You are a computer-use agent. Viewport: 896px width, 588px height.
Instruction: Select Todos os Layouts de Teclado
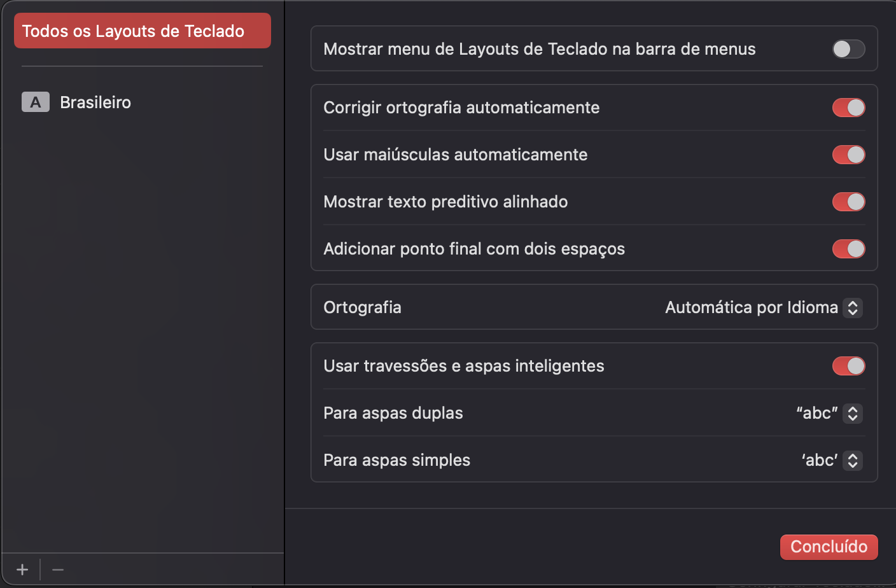pyautogui.click(x=143, y=31)
